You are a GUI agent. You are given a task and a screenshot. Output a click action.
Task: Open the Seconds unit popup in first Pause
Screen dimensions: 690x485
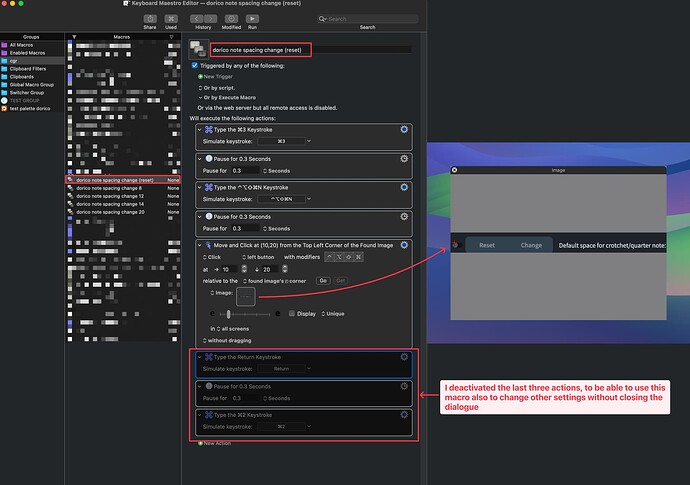point(276,171)
